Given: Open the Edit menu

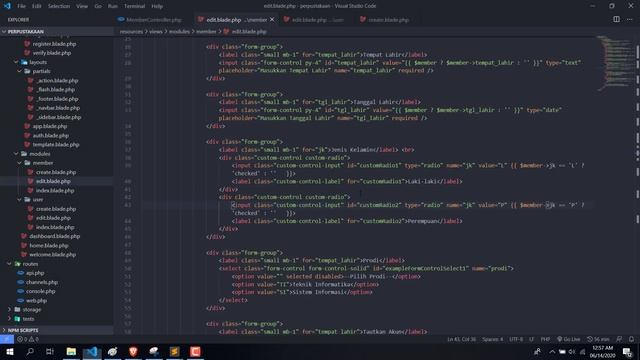Looking at the screenshot, I should click(37, 6).
